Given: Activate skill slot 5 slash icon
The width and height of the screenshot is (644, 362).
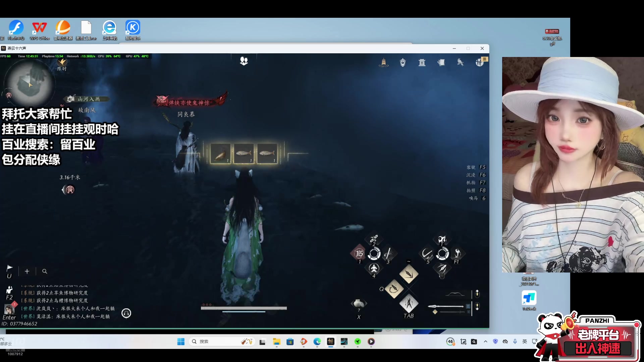Looking at the screenshot, I should [x=427, y=254].
